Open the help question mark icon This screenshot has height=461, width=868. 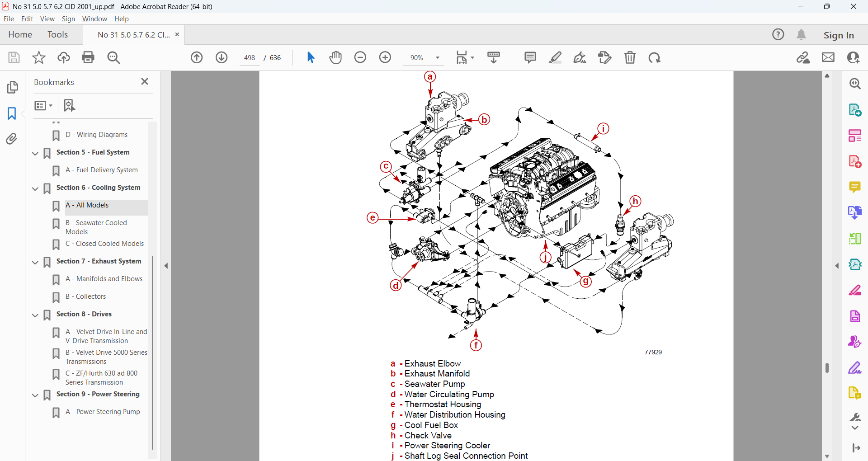pyautogui.click(x=778, y=34)
